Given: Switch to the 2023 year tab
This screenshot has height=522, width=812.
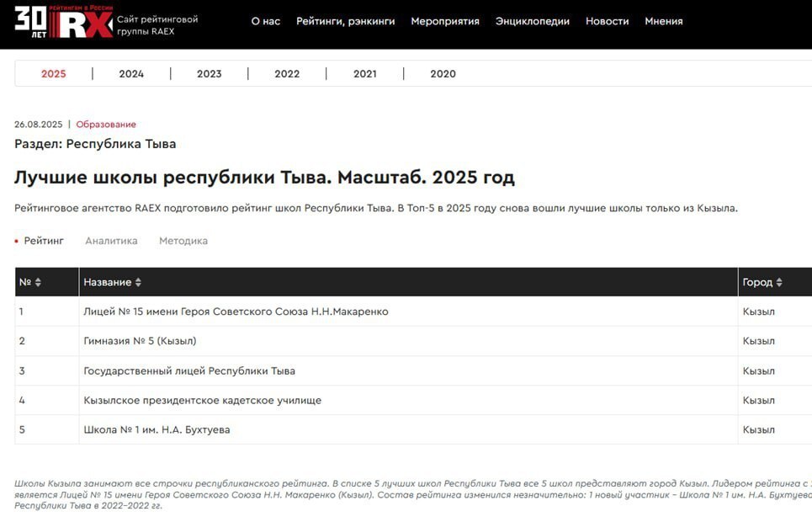Looking at the screenshot, I should coord(209,74).
